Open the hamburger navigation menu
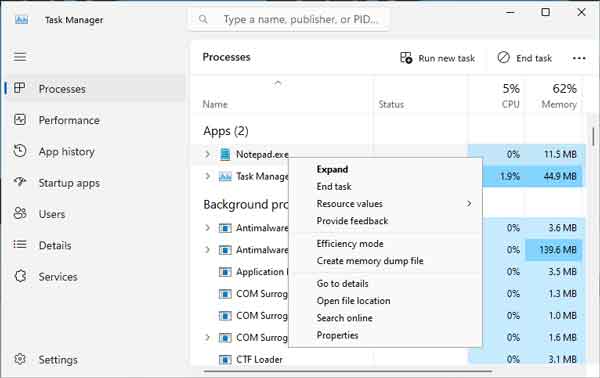Screen dimensions: 600x378 20,57
